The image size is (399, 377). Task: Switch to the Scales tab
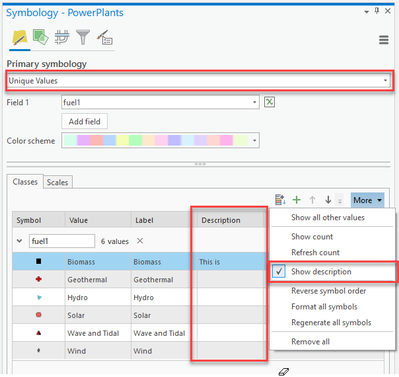(x=57, y=182)
